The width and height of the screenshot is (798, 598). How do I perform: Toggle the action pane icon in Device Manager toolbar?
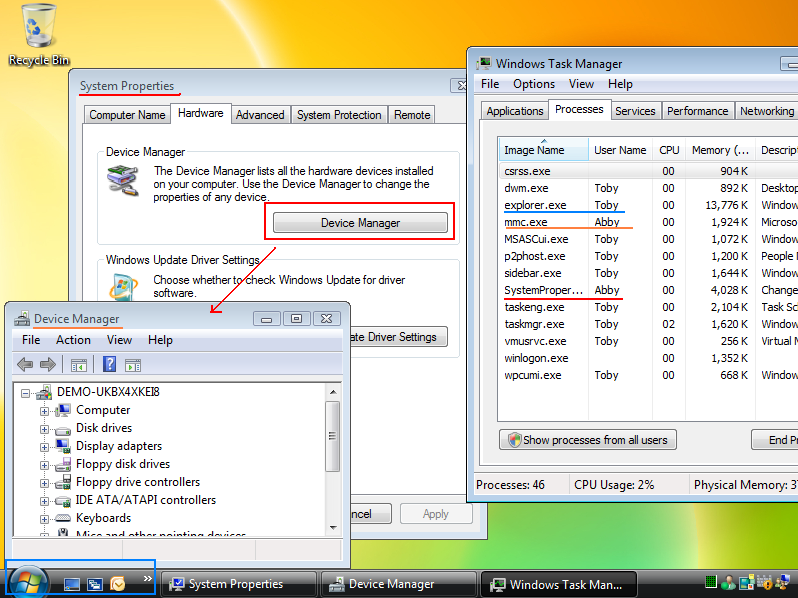point(133,365)
